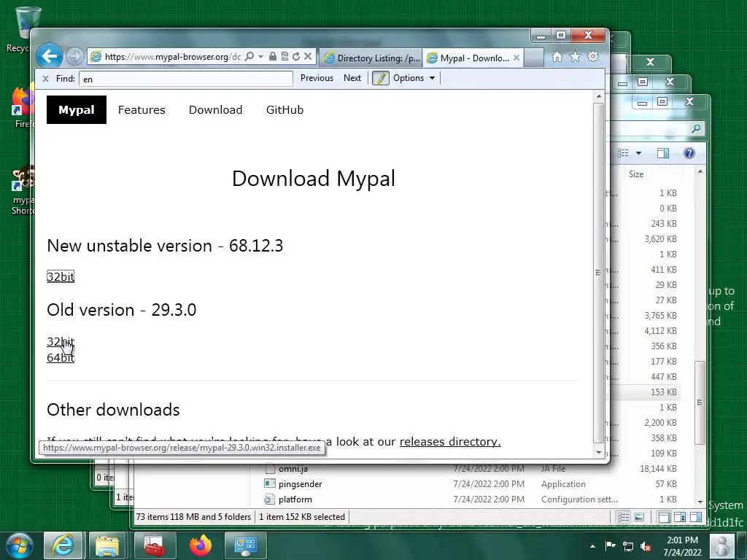747x560 pixels.
Task: Open the GitHub nav link
Action: [x=285, y=110]
